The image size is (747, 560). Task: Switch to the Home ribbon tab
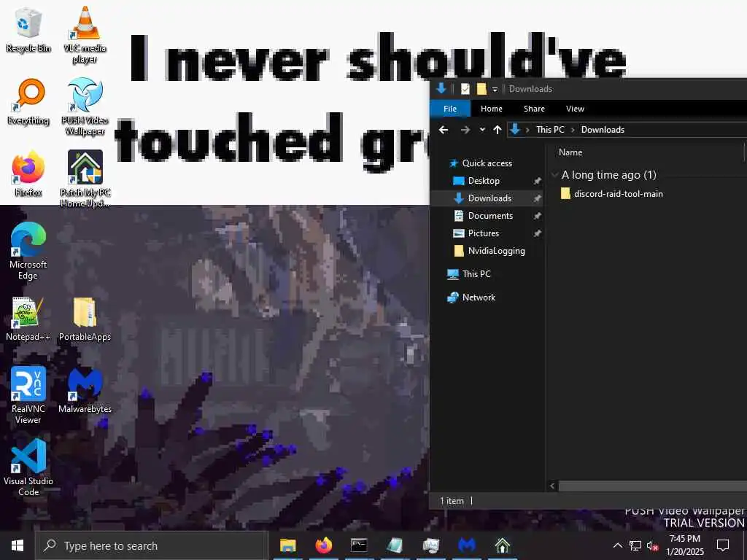[491, 109]
